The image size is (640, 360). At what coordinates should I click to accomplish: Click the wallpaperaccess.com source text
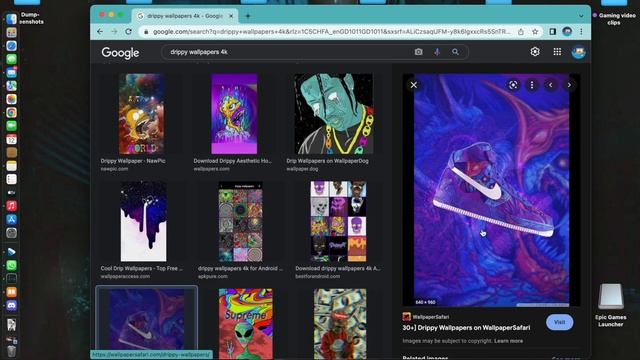pos(125,276)
